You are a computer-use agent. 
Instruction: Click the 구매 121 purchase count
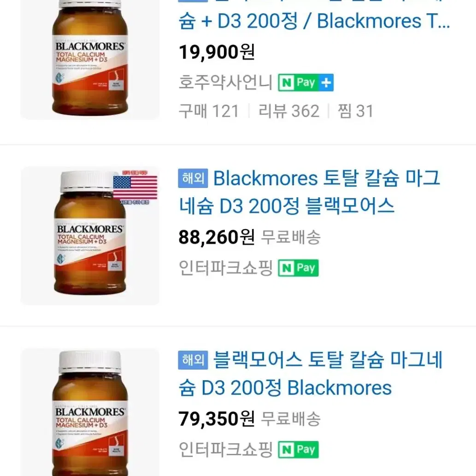pos(209,111)
